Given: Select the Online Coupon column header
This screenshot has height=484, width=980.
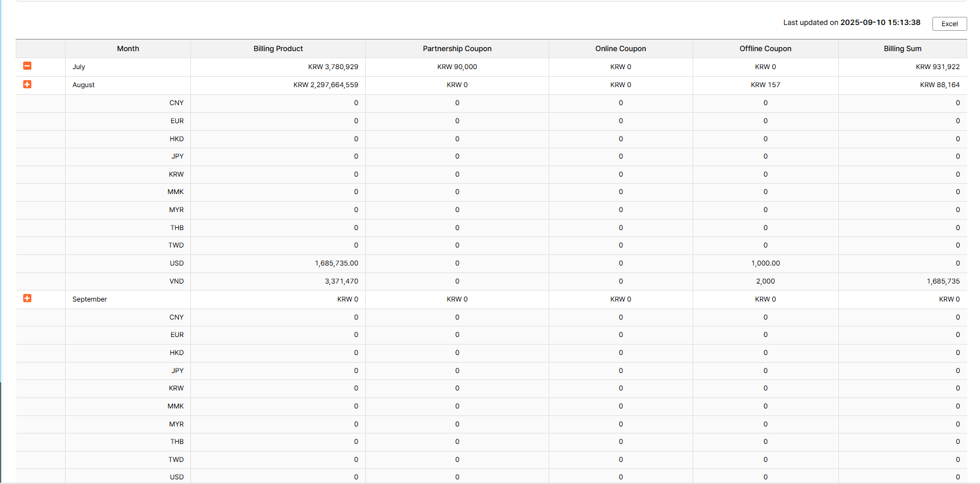Looking at the screenshot, I should (x=620, y=49).
